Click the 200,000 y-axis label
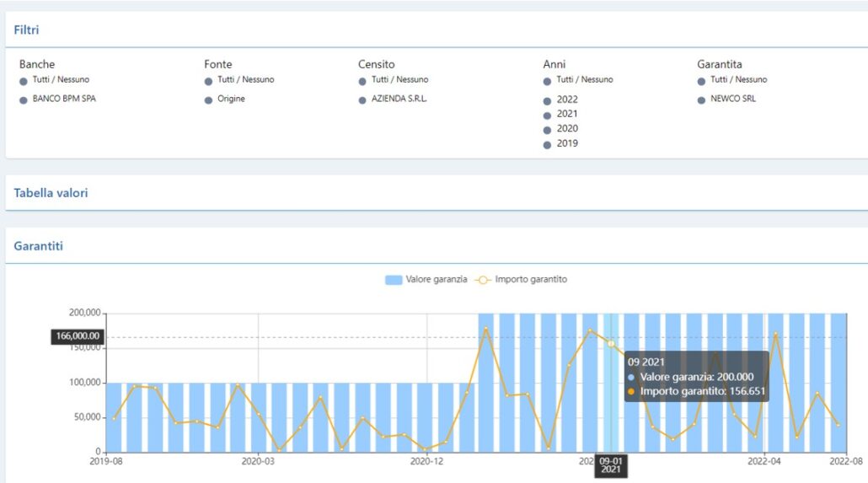 point(85,313)
